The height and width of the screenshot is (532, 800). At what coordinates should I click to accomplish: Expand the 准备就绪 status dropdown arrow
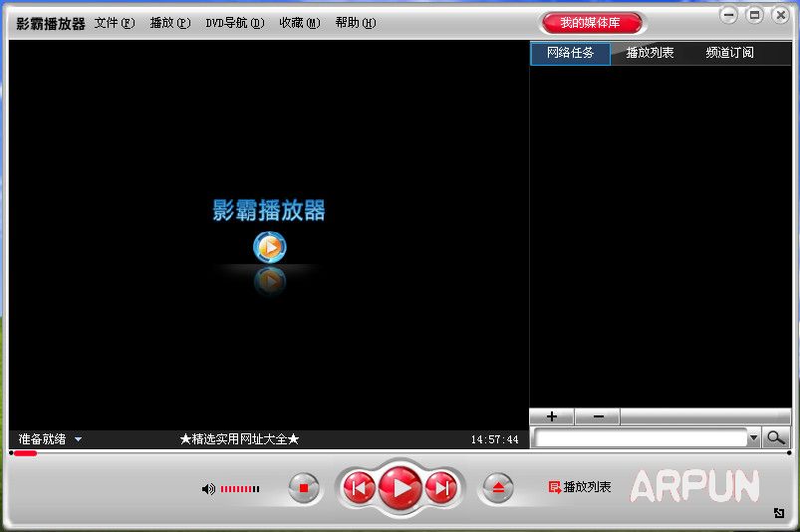coord(78,439)
